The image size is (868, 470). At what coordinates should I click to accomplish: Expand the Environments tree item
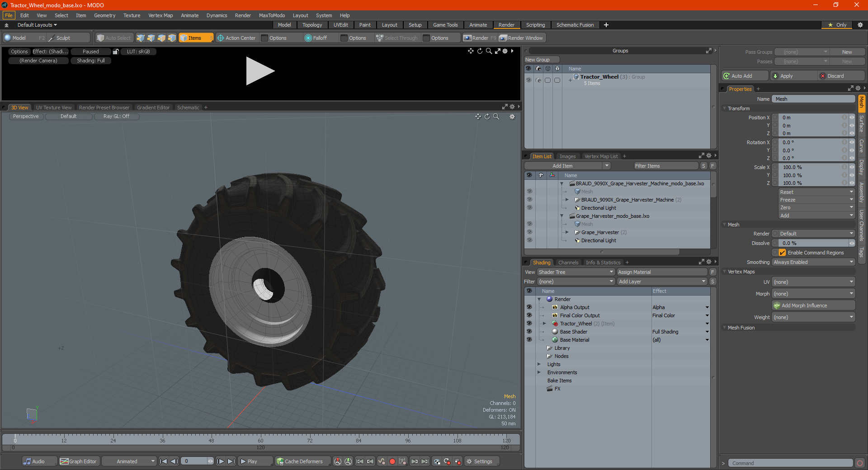[539, 372]
